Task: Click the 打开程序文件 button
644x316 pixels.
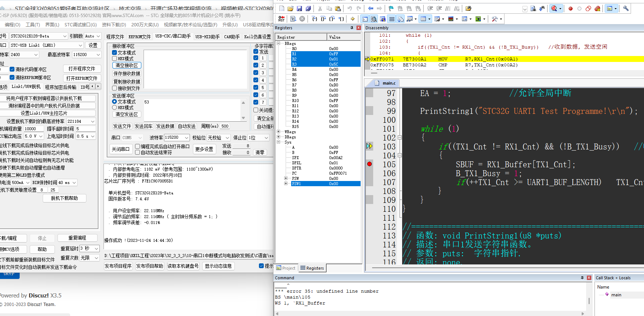Action: point(82,69)
